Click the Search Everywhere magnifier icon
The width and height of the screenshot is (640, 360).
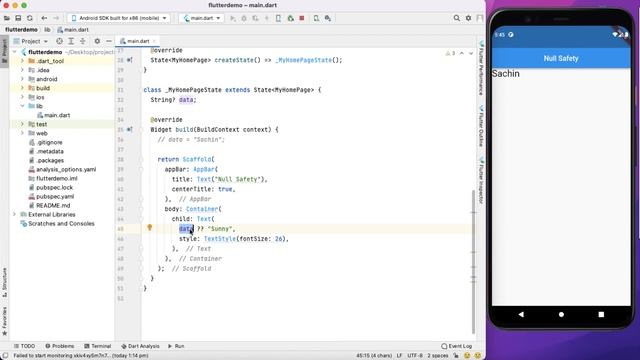(x=457, y=18)
